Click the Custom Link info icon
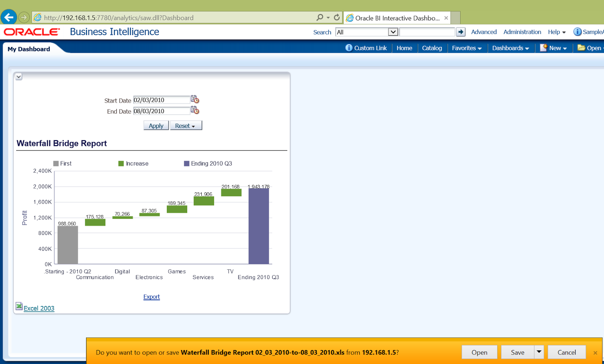The height and width of the screenshot is (364, 604). coord(349,48)
